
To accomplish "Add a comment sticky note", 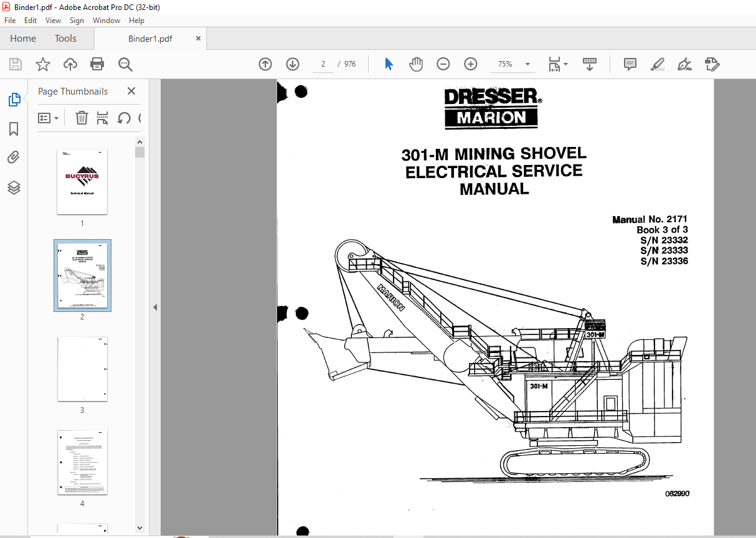I will click(x=630, y=64).
